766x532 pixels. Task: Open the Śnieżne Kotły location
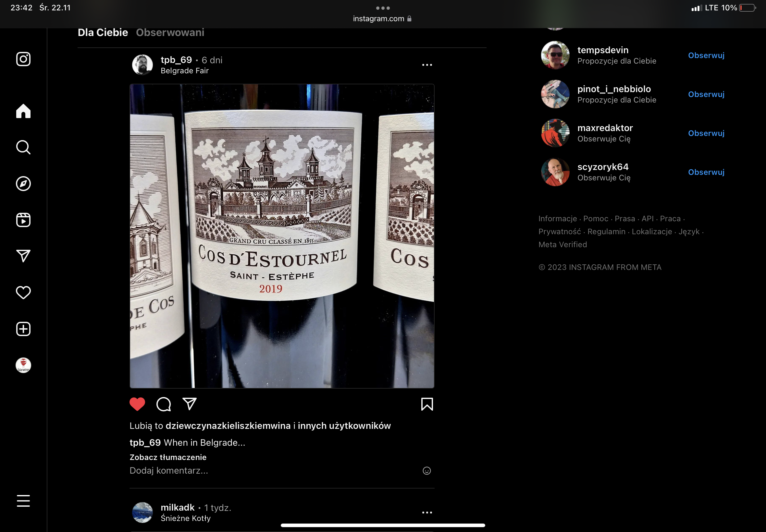(x=186, y=518)
